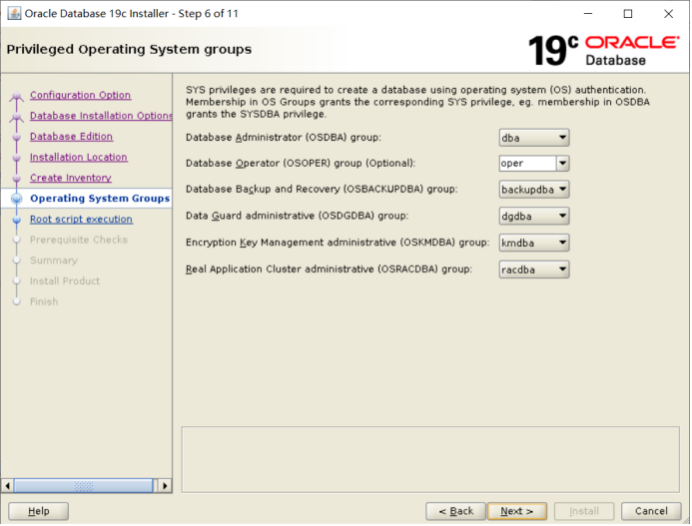Click sidebar scrollbar right arrow

pyautogui.click(x=165, y=486)
